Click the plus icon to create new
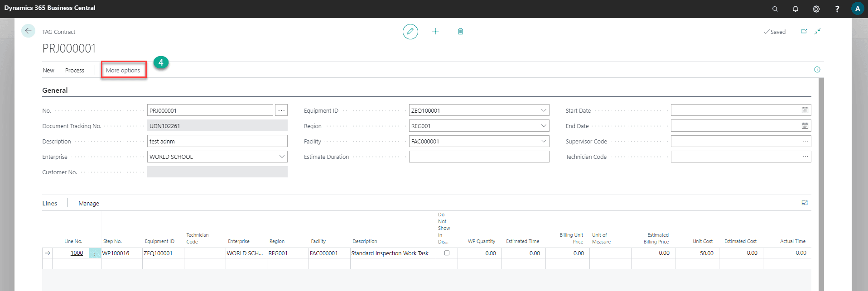Viewport: 868px width, 291px height. point(435,31)
